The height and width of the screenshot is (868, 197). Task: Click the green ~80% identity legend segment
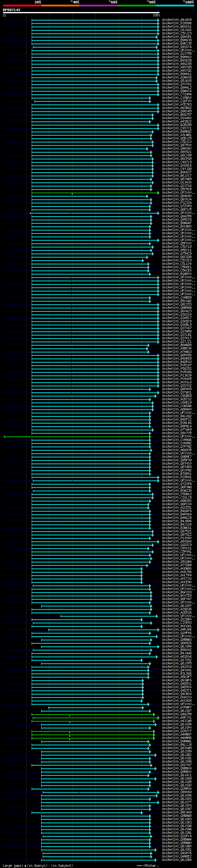coord(137,6)
